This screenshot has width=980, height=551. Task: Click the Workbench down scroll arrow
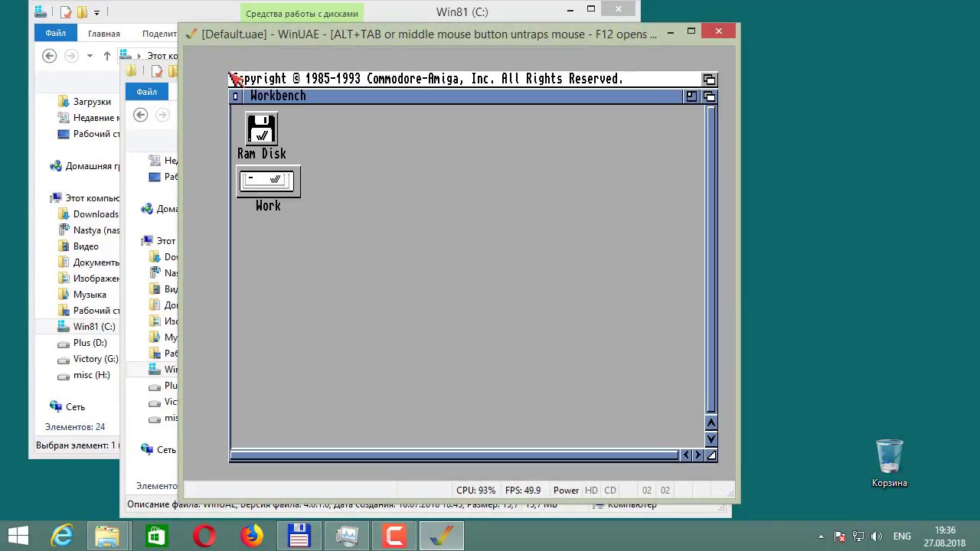(711, 439)
